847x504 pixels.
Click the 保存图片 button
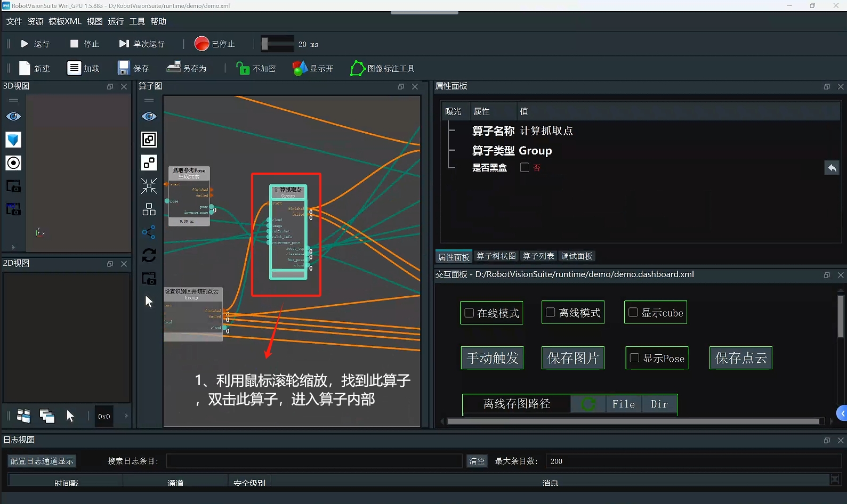[573, 358]
